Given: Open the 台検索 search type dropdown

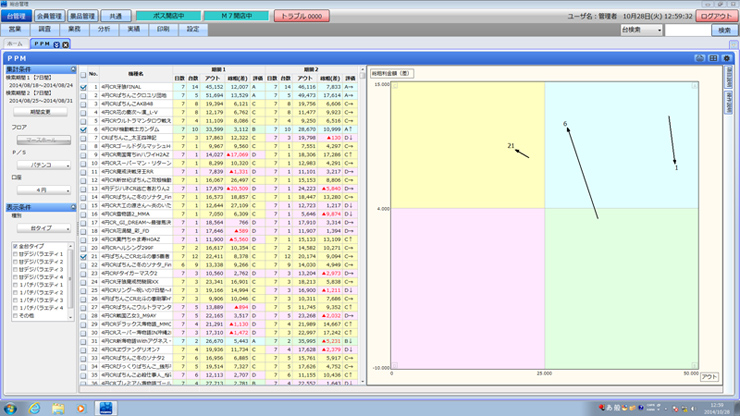Looking at the screenshot, I should pyautogui.click(x=641, y=30).
